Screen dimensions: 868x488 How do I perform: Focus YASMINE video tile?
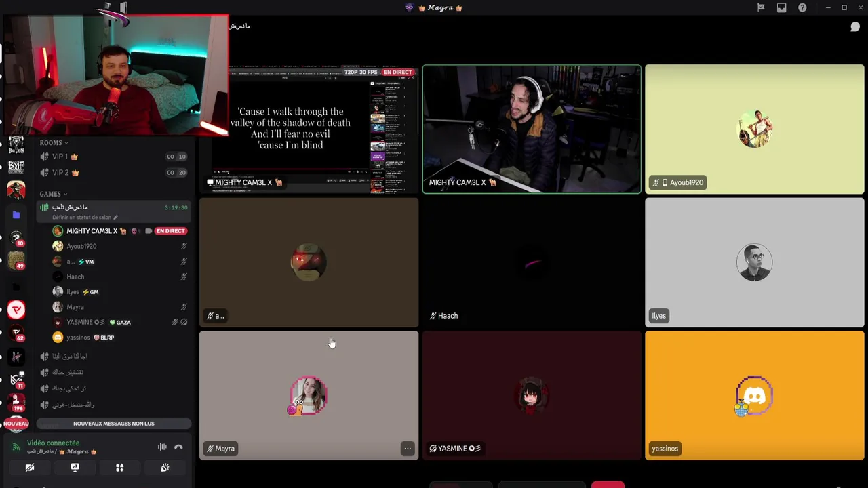point(532,395)
